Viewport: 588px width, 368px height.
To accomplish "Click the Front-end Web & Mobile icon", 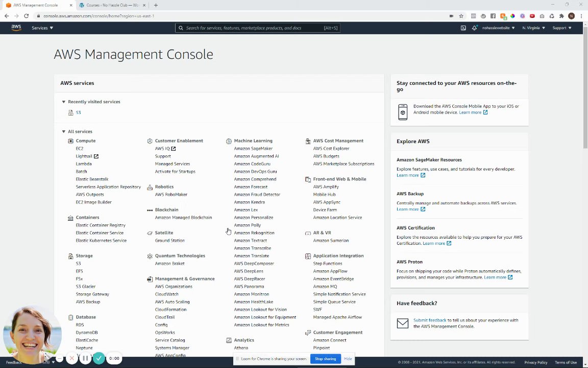I will tap(308, 179).
